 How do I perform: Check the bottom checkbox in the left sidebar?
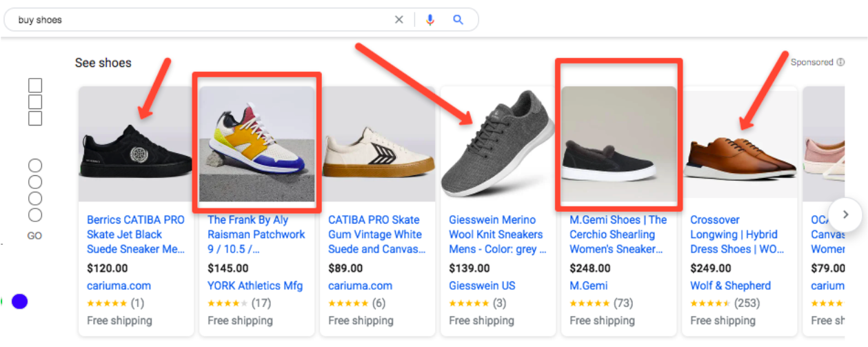(x=35, y=119)
